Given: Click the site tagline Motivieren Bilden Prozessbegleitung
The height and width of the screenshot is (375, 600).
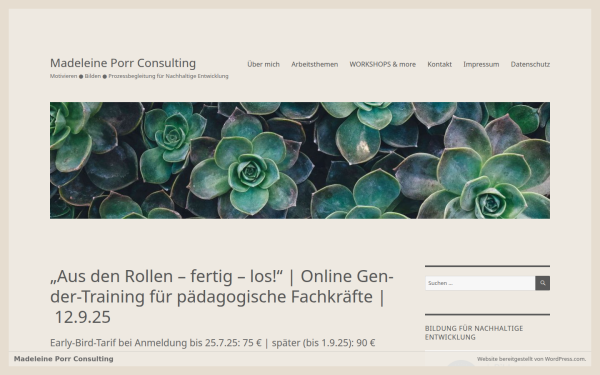Looking at the screenshot, I should pos(139,76).
